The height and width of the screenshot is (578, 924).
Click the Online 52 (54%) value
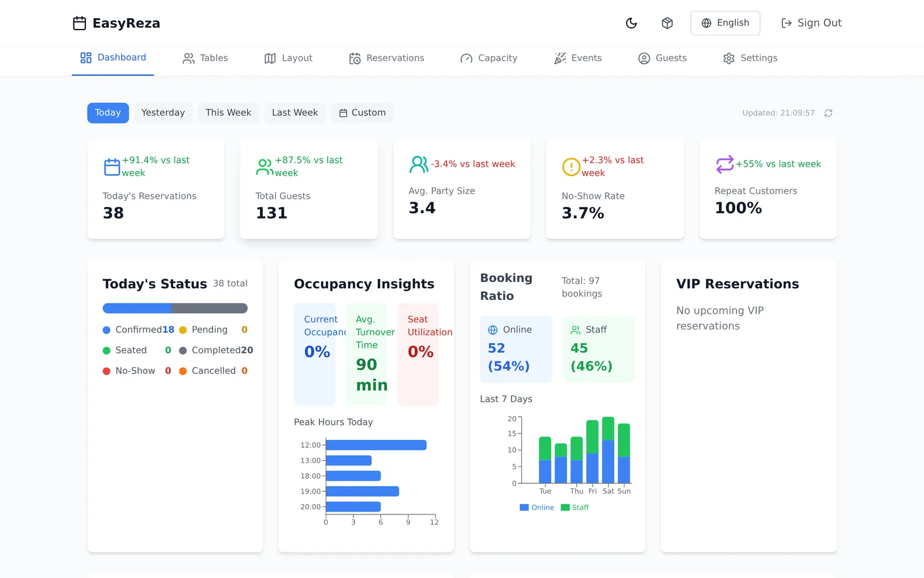pyautogui.click(x=509, y=357)
